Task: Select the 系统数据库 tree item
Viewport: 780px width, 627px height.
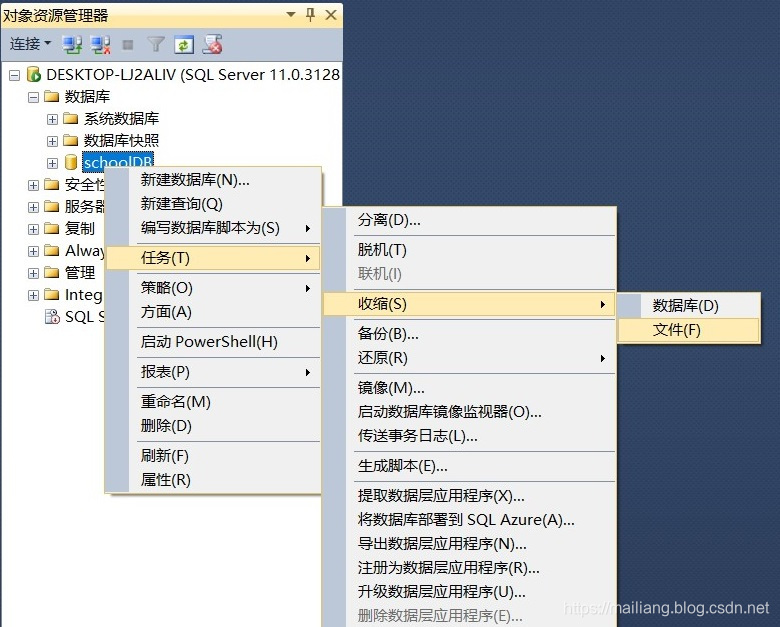Action: 121,118
